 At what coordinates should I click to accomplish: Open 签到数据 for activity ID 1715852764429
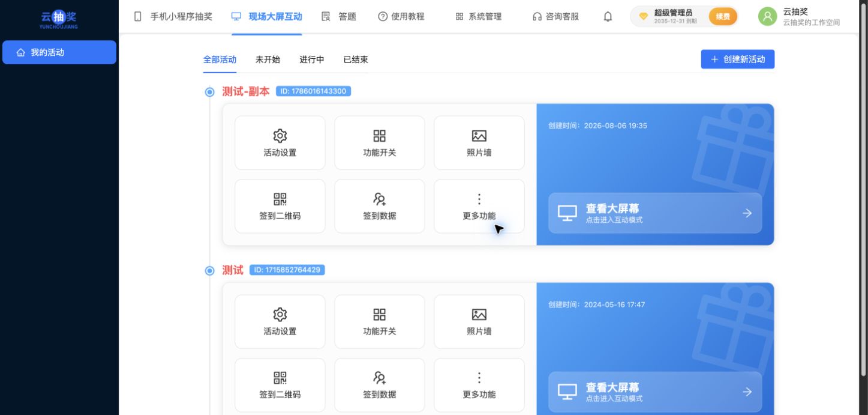(x=380, y=385)
